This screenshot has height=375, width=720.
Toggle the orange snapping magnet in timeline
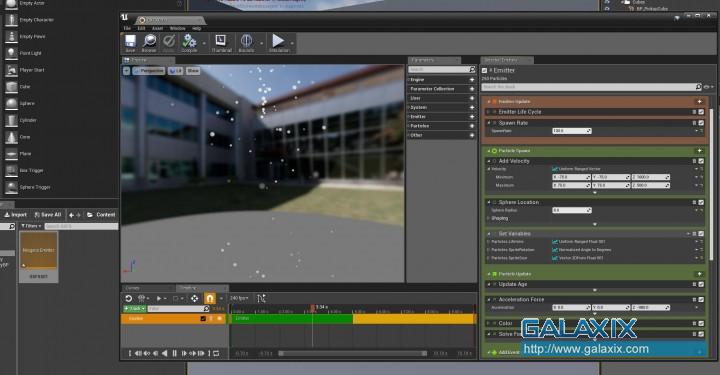[209, 298]
